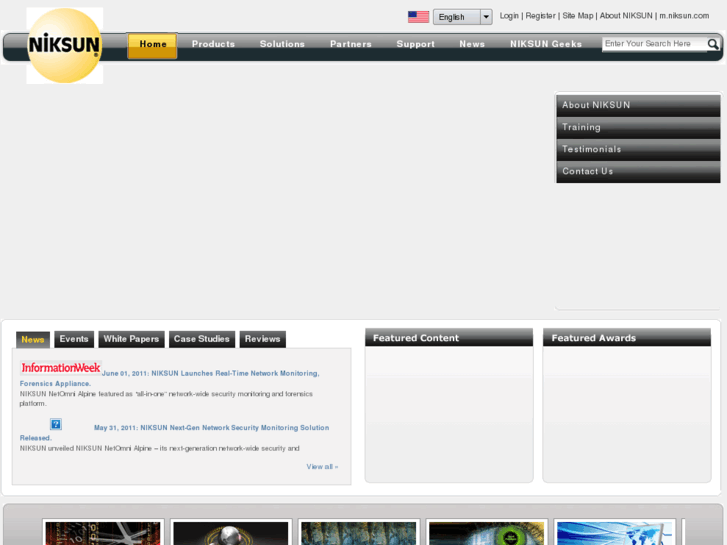This screenshot has height=545, width=727.
Task: Click the NIKSUN yellow sun logo
Action: tap(64, 45)
